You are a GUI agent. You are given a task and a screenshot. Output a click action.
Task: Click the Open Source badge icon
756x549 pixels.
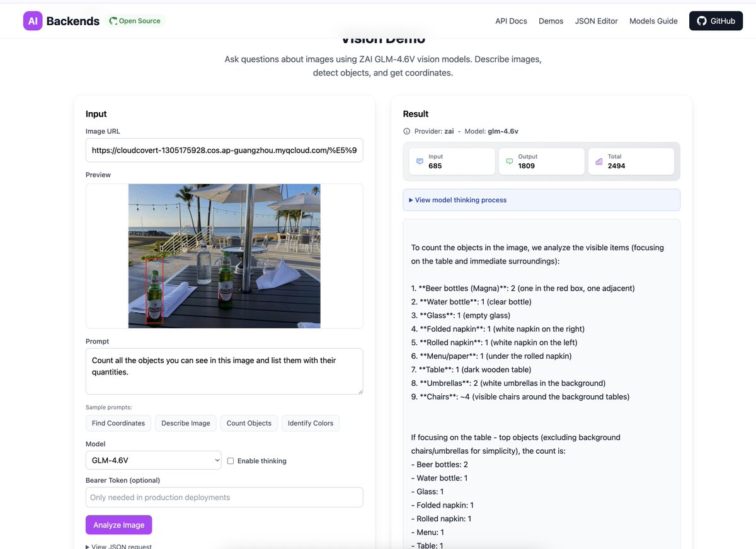click(113, 21)
